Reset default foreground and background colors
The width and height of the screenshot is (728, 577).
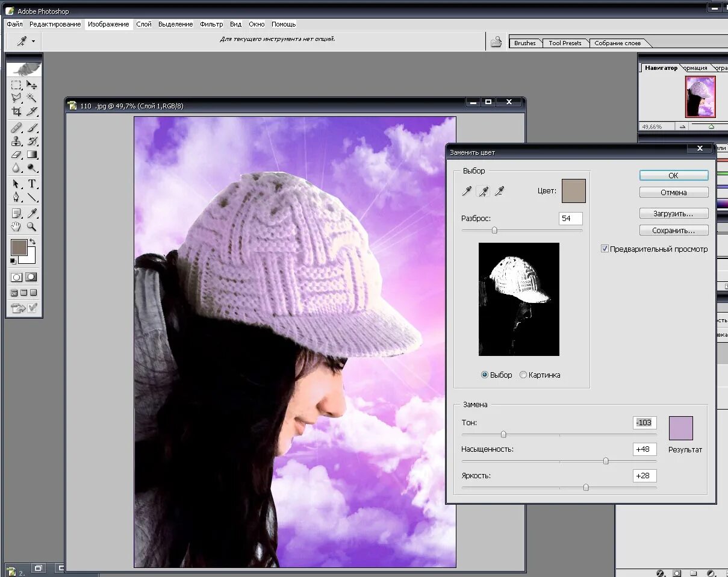[13, 261]
